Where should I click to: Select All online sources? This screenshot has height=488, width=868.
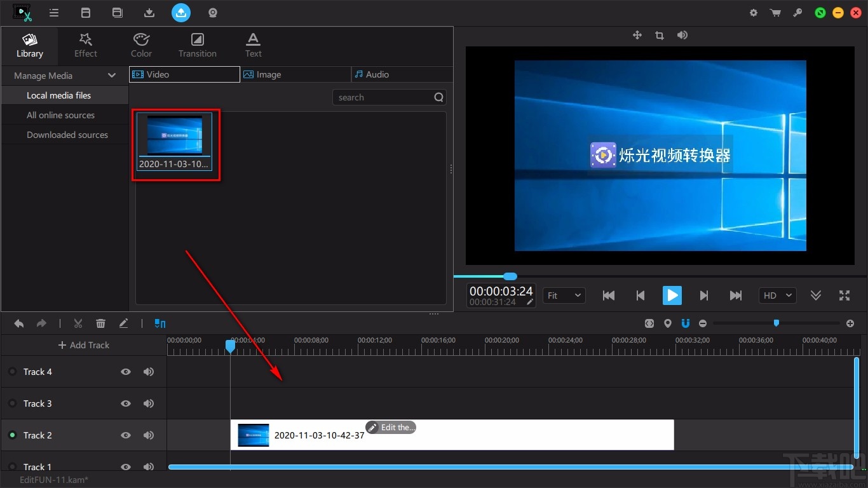tap(60, 115)
